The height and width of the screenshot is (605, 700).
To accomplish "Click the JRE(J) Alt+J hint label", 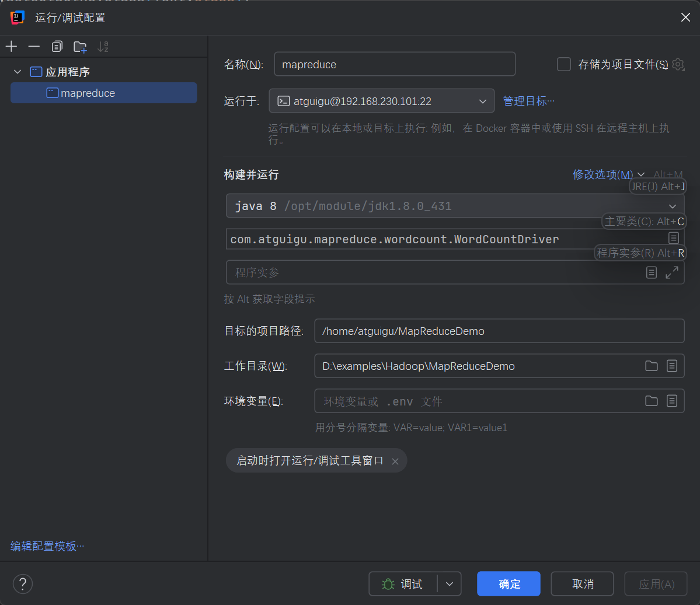I will pos(657,187).
